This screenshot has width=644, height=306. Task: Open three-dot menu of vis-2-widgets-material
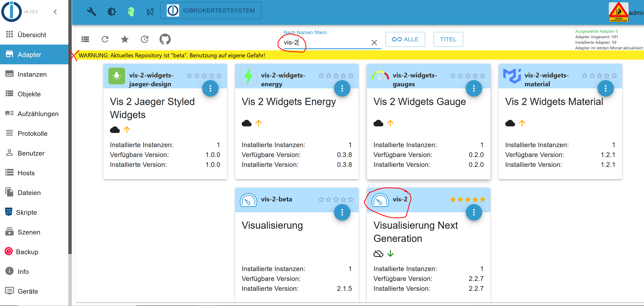point(605,88)
